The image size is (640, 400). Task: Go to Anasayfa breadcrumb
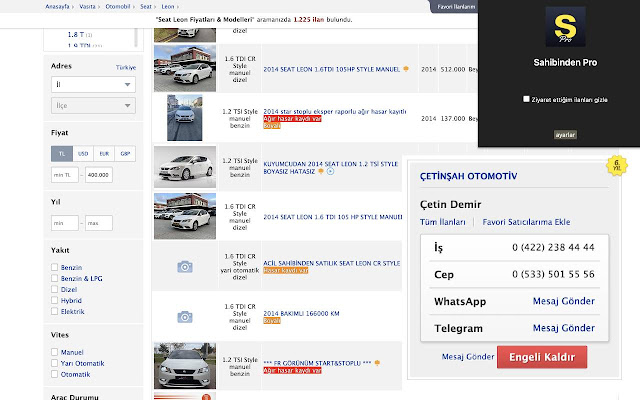pos(57,7)
